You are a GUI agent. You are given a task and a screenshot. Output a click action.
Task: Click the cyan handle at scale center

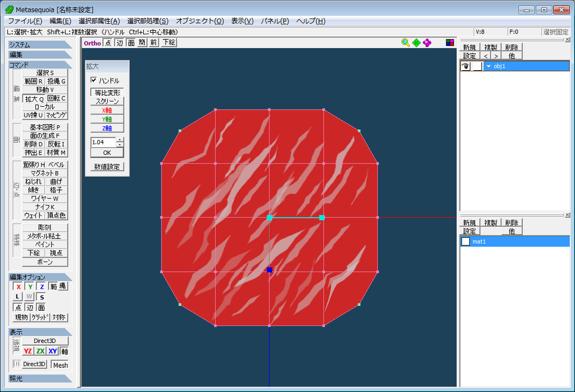(x=270, y=218)
